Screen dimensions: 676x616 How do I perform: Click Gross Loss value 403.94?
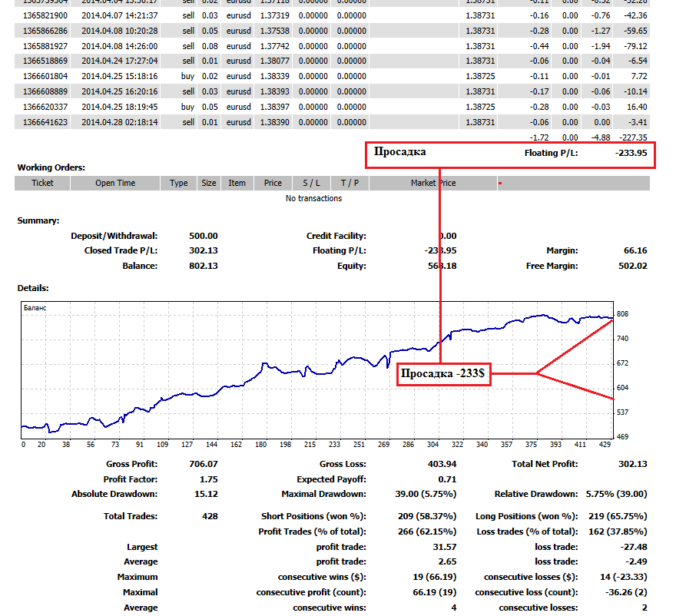click(442, 464)
